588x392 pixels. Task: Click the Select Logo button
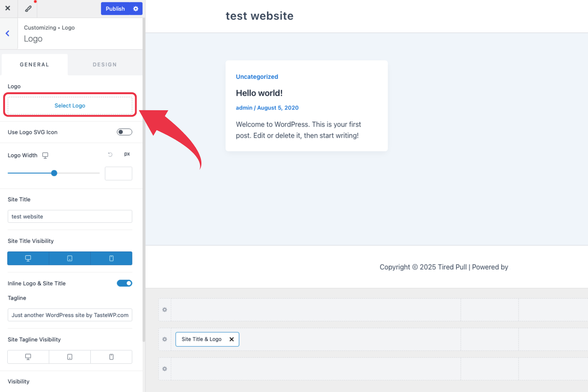[x=70, y=105]
